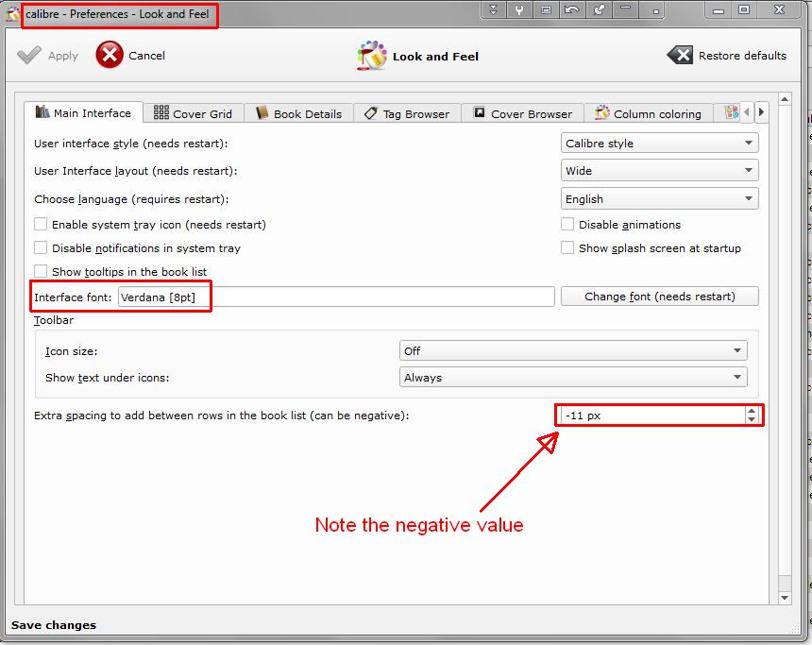The image size is (812, 645).
Task: Click the paint icon on Column coloring tab
Action: [x=601, y=111]
